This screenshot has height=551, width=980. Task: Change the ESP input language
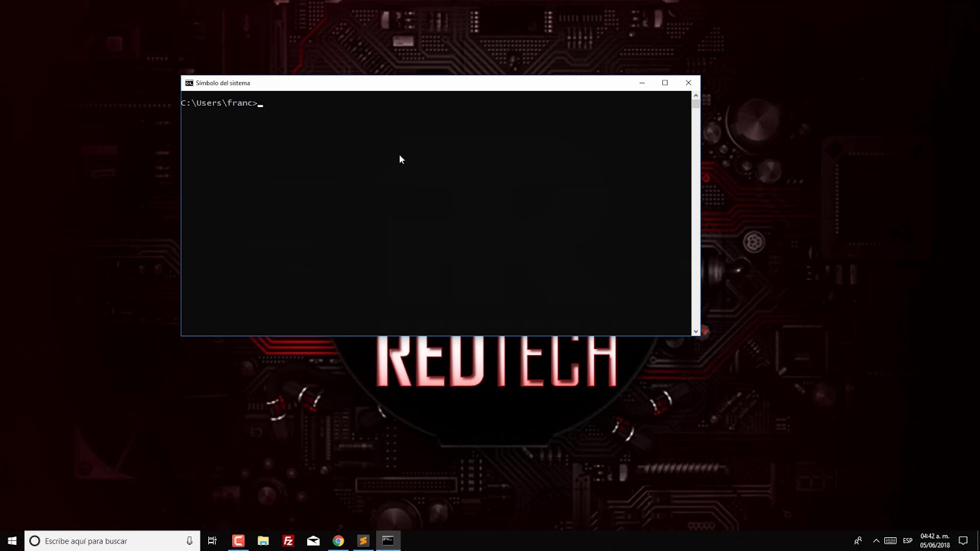click(x=907, y=541)
